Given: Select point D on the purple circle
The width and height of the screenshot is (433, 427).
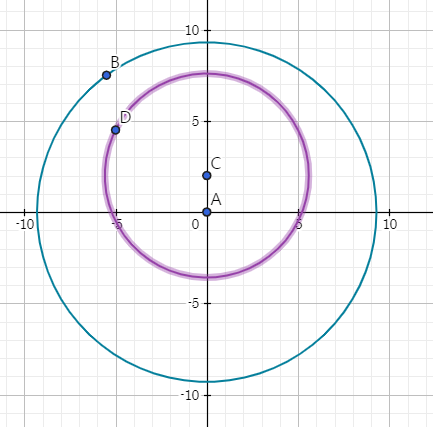Looking at the screenshot, I should tap(115, 130).
